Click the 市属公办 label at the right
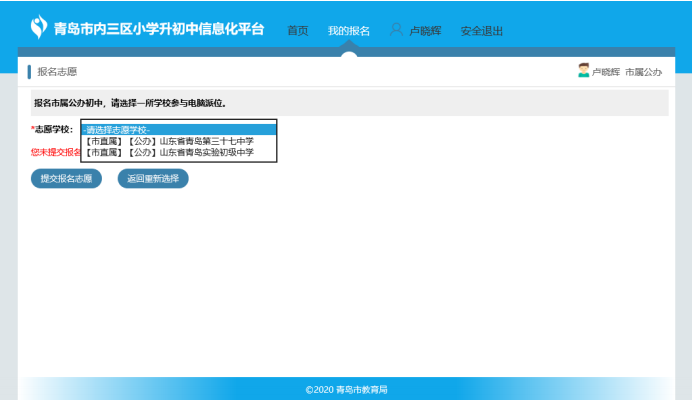The image size is (692, 400). (643, 72)
